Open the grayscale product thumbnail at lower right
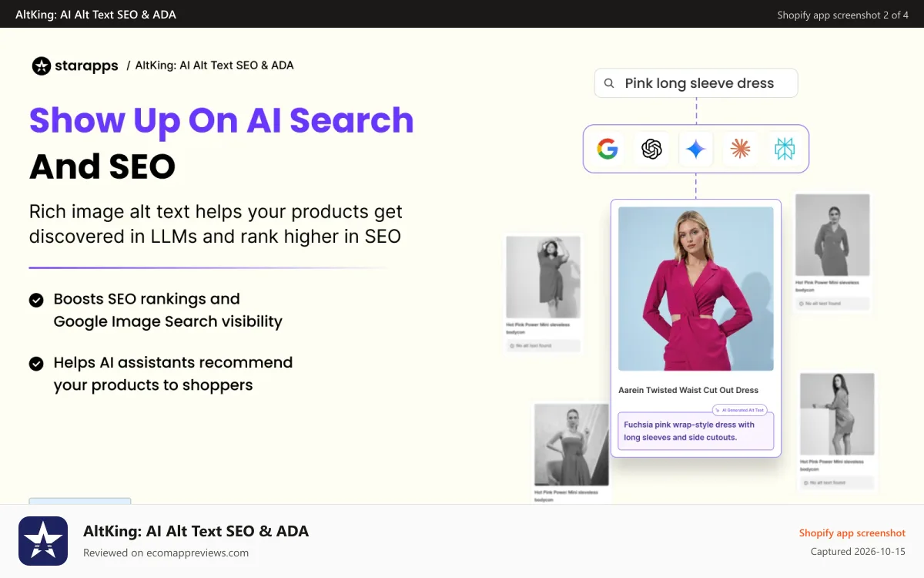The image size is (924, 578). 837,414
